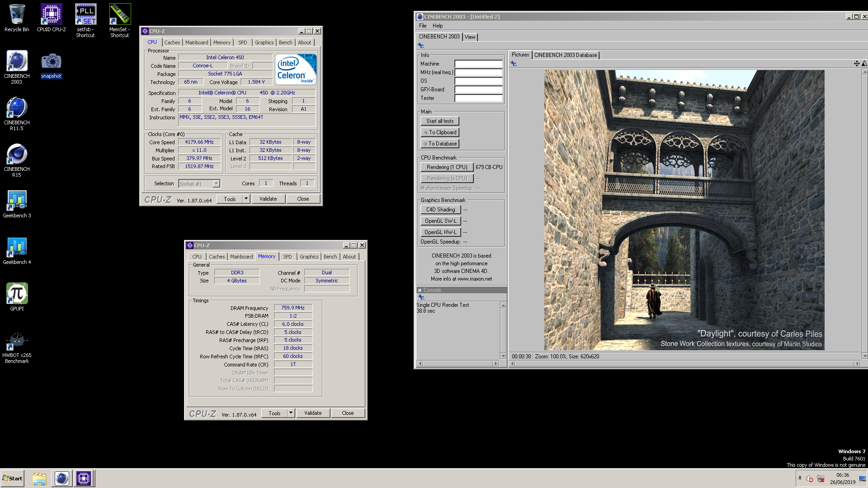The width and height of the screenshot is (868, 488).
Task: Open About tab in bottom CPU-Z window
Action: click(349, 257)
